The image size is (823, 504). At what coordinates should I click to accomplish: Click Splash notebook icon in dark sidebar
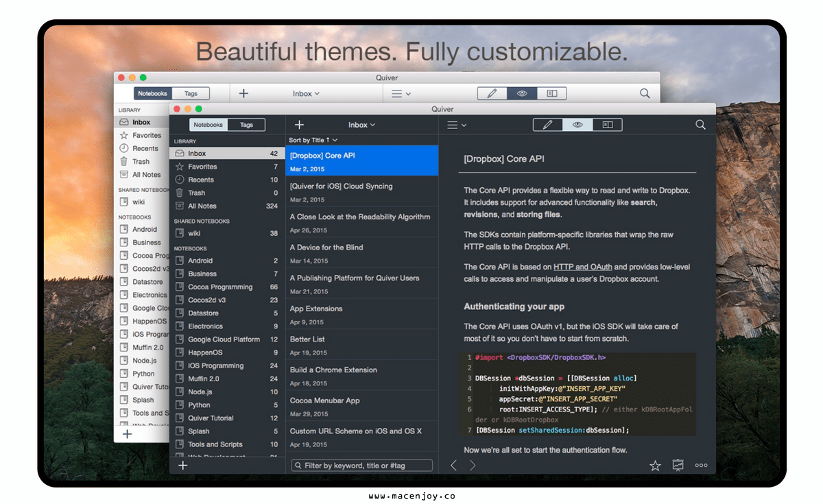[180, 431]
